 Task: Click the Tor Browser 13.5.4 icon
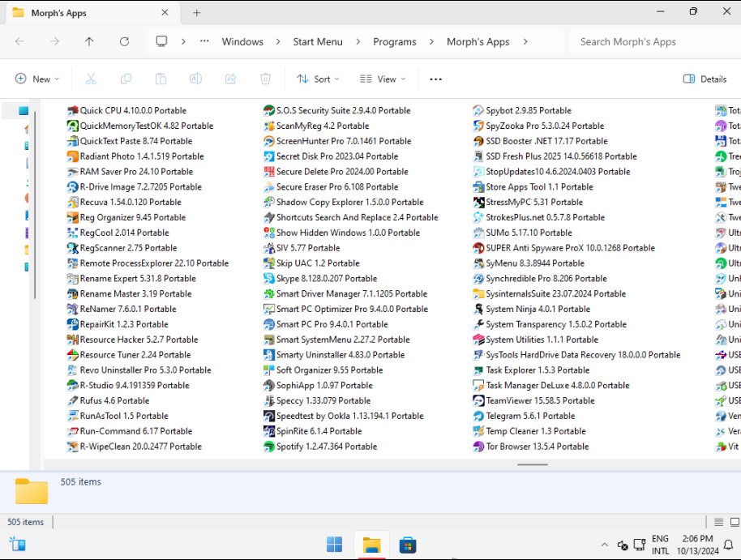(x=478, y=447)
